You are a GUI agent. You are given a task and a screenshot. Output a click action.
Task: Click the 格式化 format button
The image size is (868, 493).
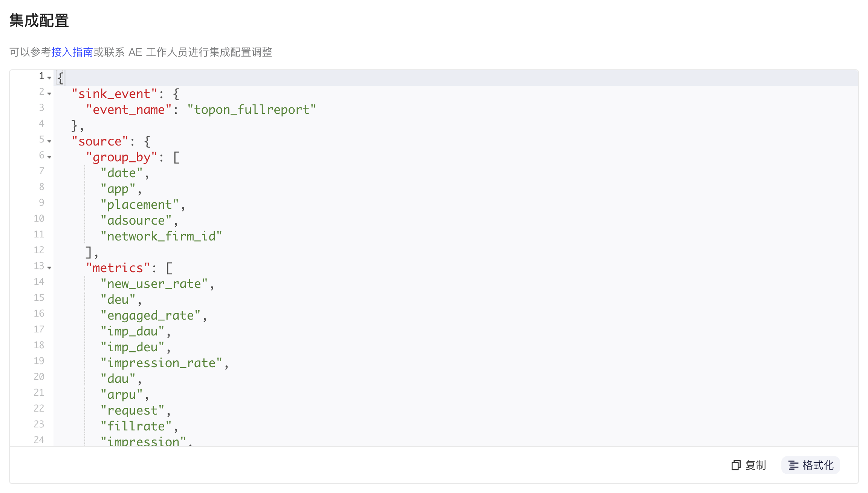click(x=811, y=465)
